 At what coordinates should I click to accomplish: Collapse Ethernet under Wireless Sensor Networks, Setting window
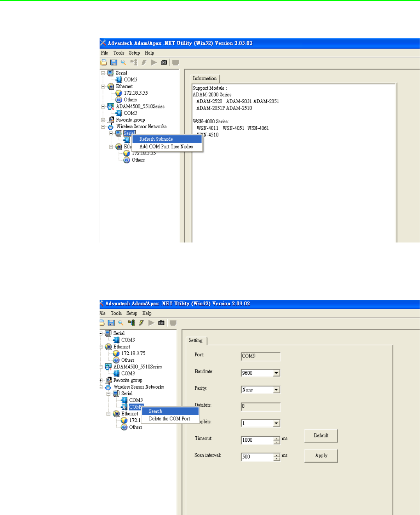tap(108, 414)
